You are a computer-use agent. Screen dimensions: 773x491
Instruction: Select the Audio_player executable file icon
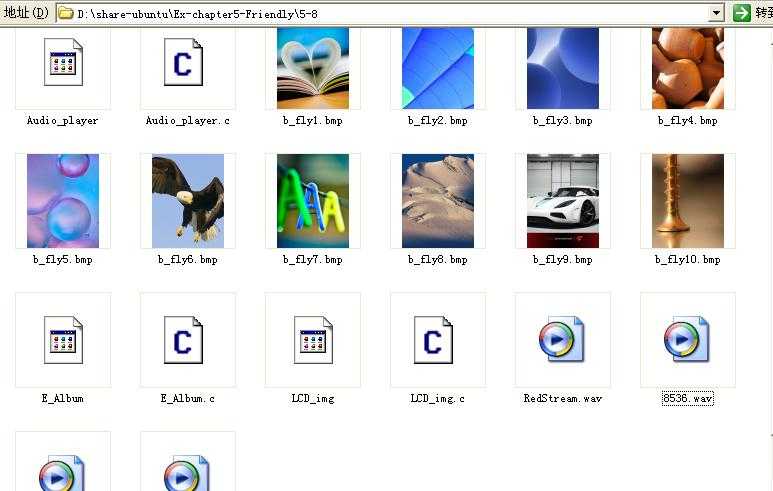pyautogui.click(x=63, y=62)
